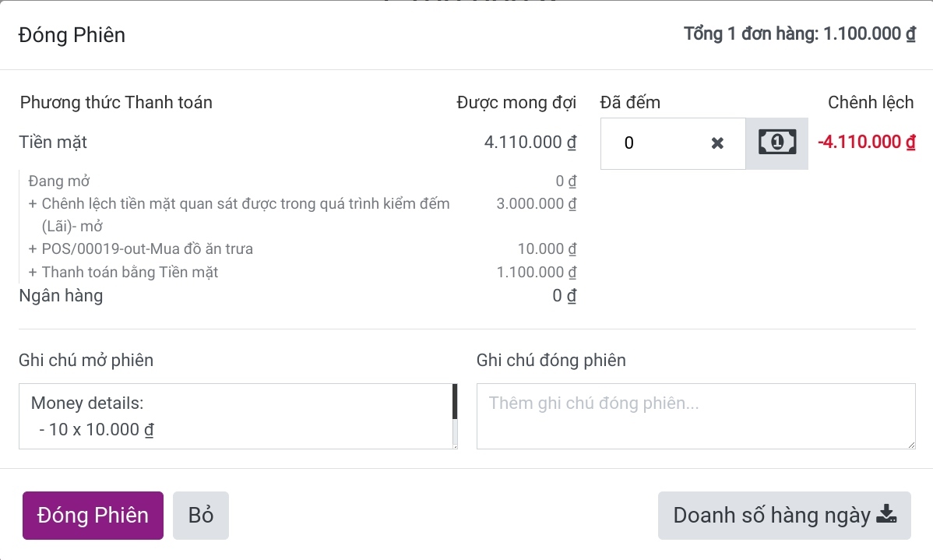Click the Chênh lệch column header
Viewport: 933px width, 560px height.
871,102
